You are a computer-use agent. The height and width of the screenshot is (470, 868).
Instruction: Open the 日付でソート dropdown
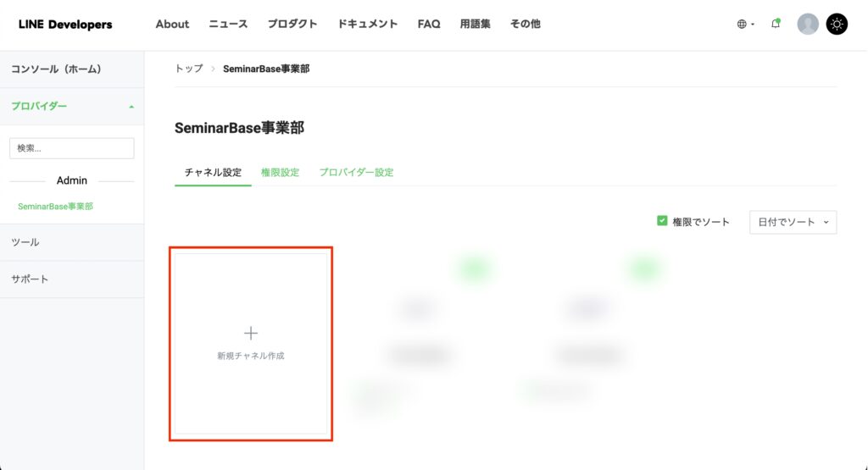pos(793,222)
